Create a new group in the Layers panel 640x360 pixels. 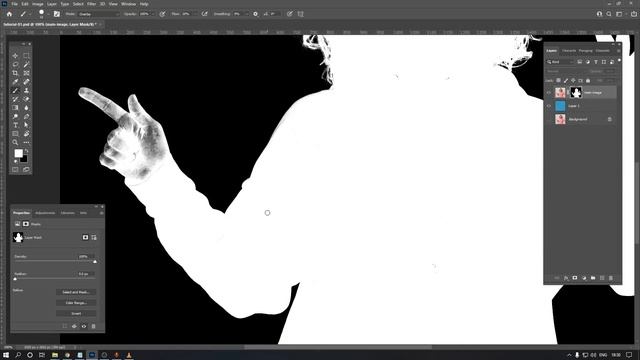coord(593,278)
